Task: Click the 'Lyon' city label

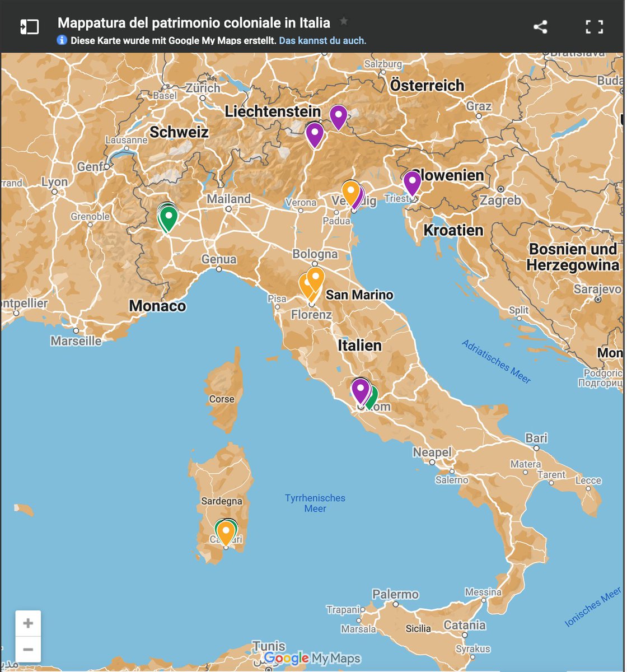Action: pos(54,182)
